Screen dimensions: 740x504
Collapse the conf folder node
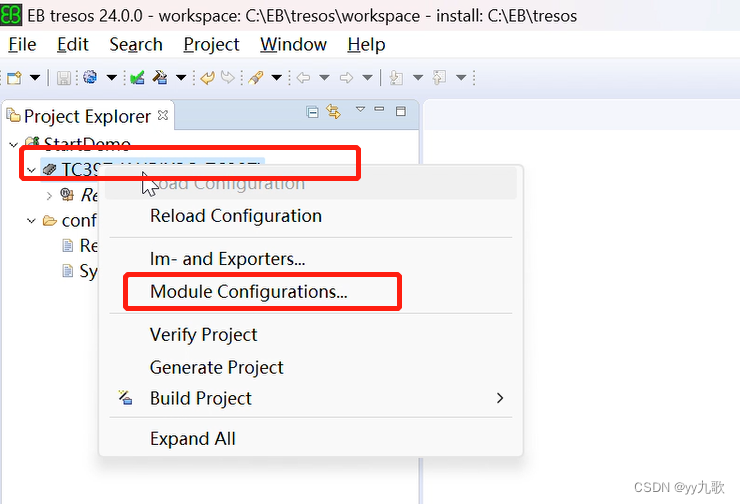[31, 220]
